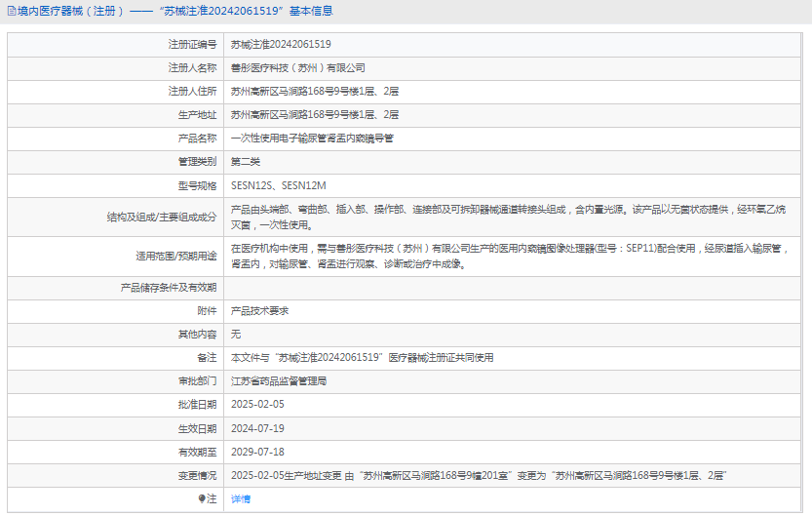
Task: Select model spec SESN12S、SESN12M
Action: click(x=279, y=185)
